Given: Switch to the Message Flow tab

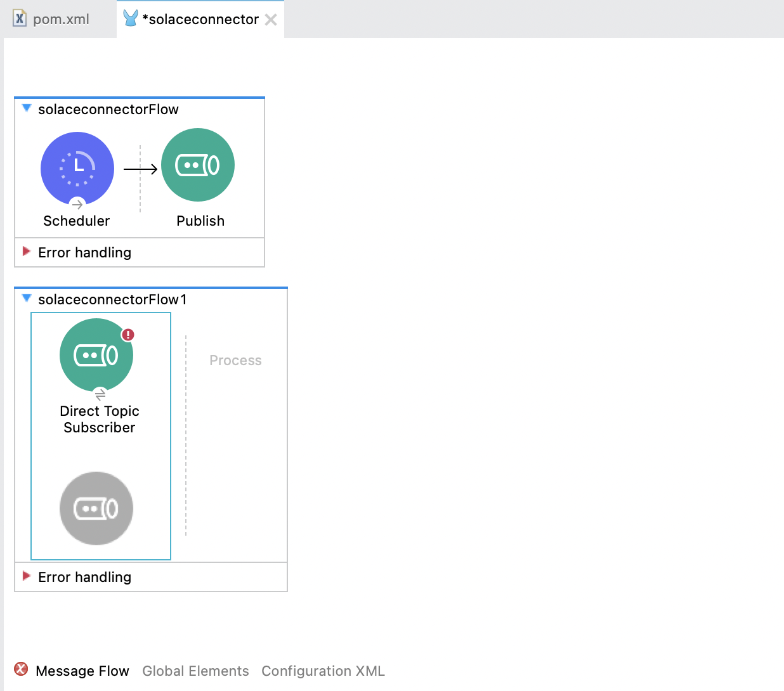Looking at the screenshot, I should pyautogui.click(x=82, y=671).
